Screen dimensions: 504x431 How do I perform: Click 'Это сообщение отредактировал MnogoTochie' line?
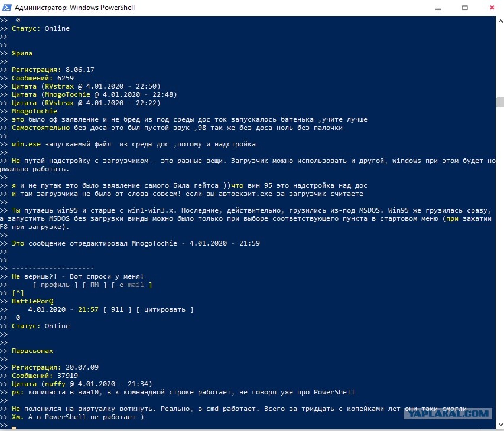[136, 243]
